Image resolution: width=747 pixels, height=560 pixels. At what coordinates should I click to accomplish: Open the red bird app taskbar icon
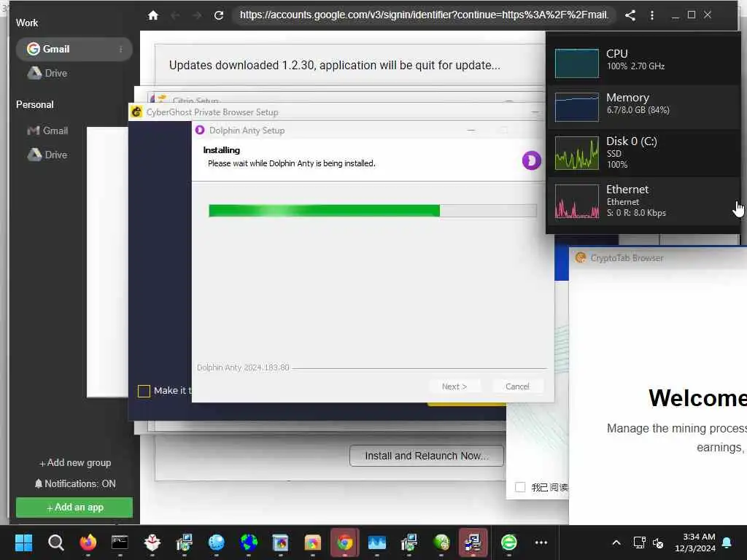[x=152, y=542]
